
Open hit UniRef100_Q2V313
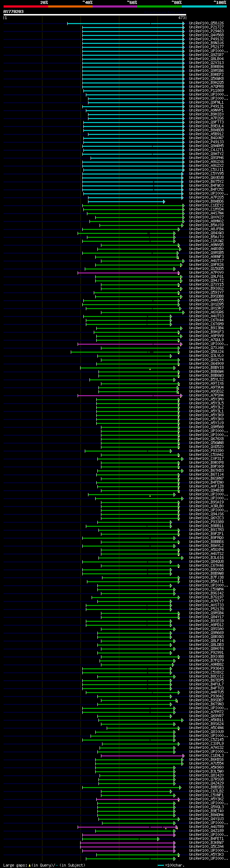click(x=206, y=63)
